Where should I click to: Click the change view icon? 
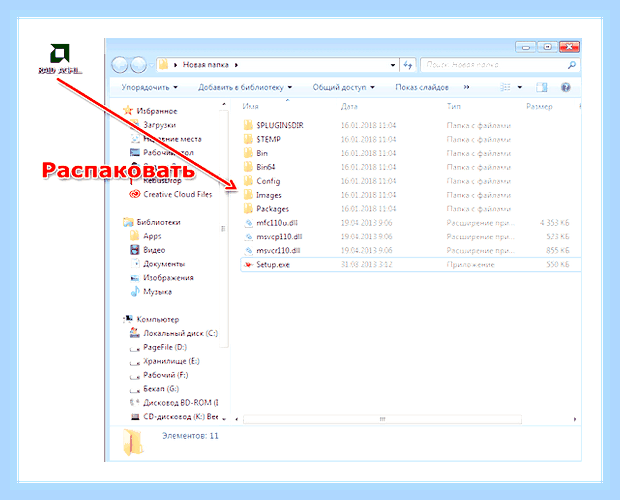[x=505, y=87]
